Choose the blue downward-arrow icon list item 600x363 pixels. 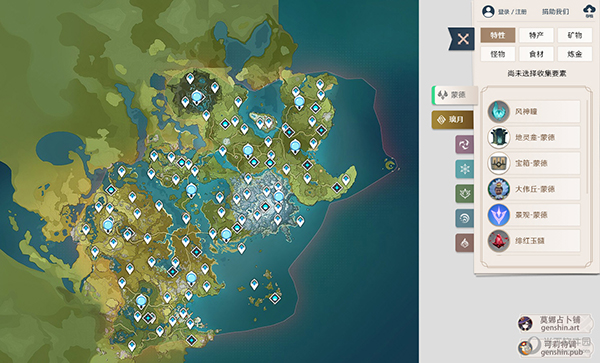[x=534, y=215]
